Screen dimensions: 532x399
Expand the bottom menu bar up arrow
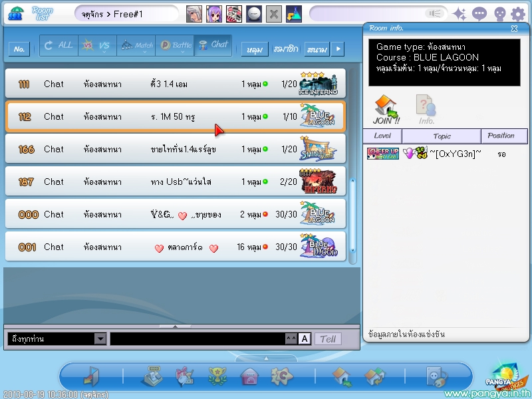click(266, 358)
